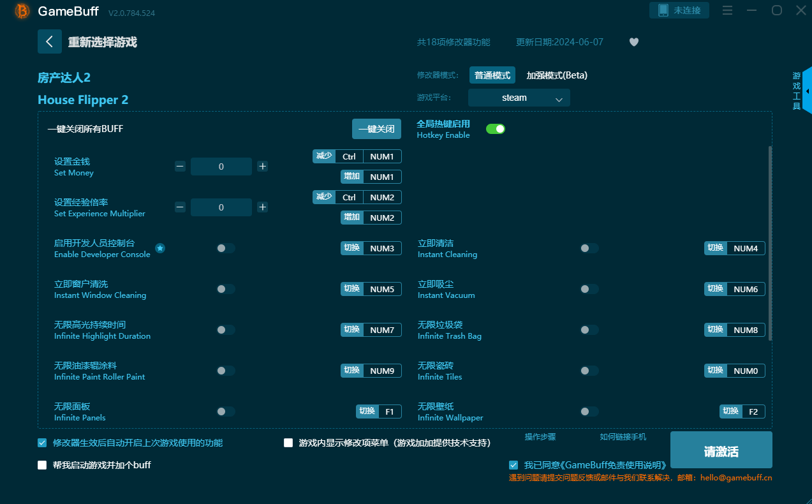Viewport: 812px width, 504px height.
Task: Click the House Flipper 2 title text
Action: (x=83, y=100)
